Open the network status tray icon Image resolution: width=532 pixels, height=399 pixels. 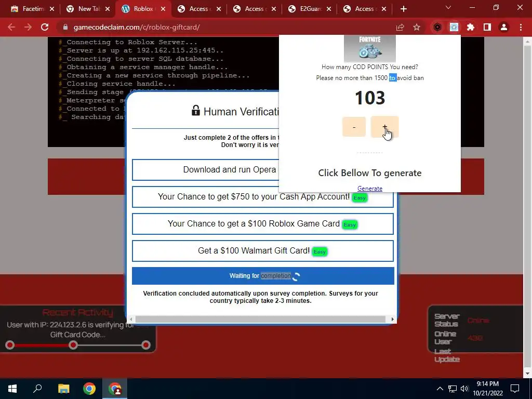tap(453, 389)
